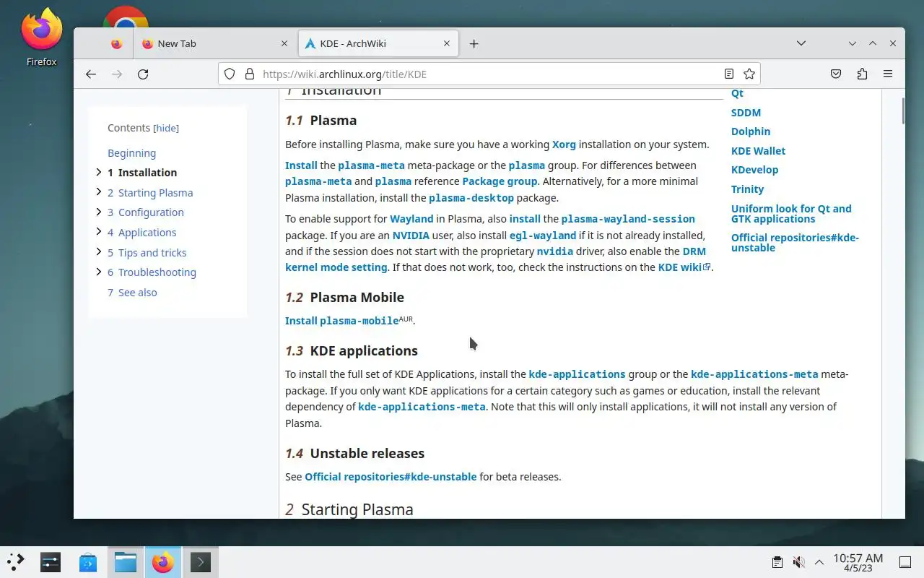Reload the current page
Viewport: 924px width, 578px height.
(x=143, y=74)
